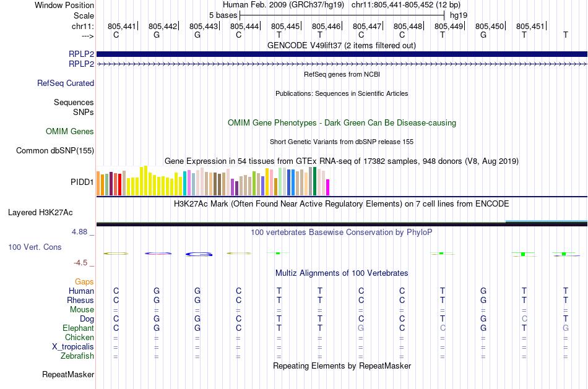The image size is (588, 389).
Task: Click Human's C base under 805,441
Action: [x=116, y=291]
